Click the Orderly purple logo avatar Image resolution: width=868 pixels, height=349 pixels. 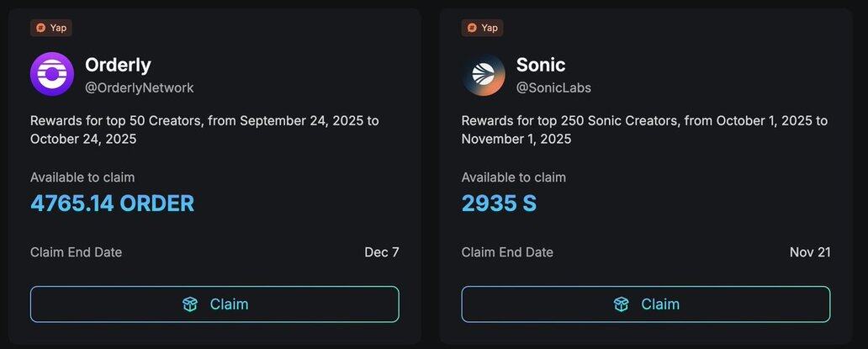click(52, 75)
